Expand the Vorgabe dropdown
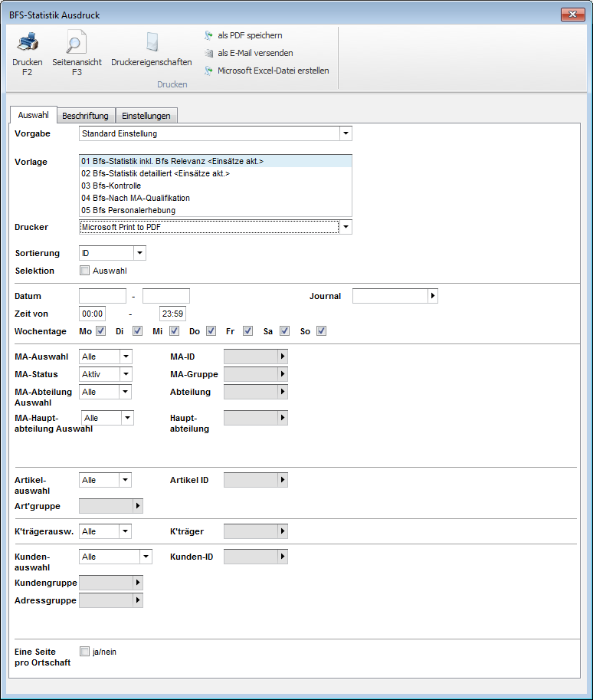 tap(346, 133)
